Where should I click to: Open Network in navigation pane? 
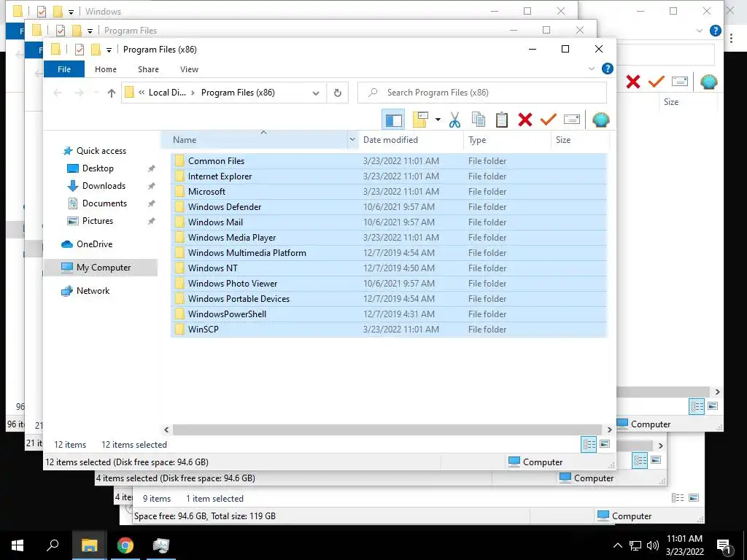tap(93, 290)
